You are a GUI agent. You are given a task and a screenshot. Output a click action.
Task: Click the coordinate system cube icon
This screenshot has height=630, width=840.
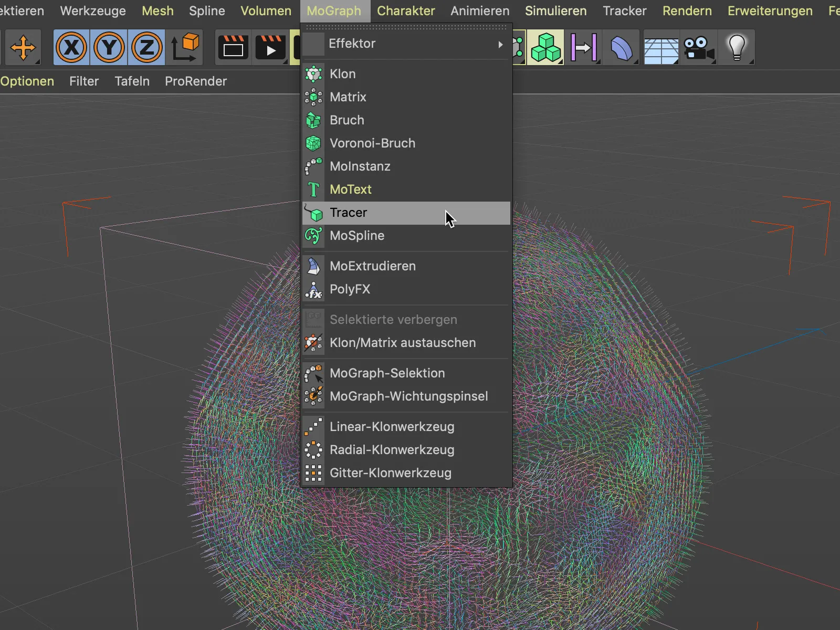coord(185,48)
